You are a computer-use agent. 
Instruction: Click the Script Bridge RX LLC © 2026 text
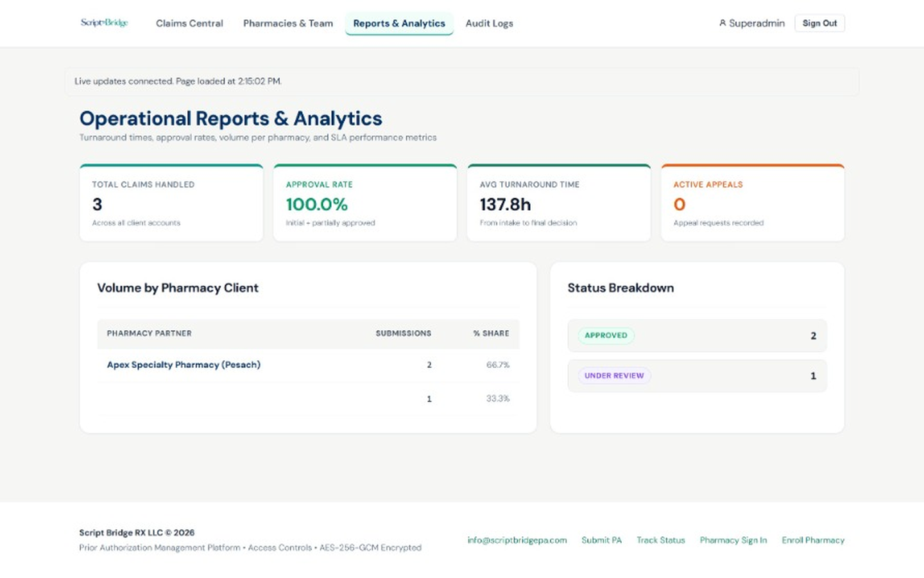pos(137,532)
